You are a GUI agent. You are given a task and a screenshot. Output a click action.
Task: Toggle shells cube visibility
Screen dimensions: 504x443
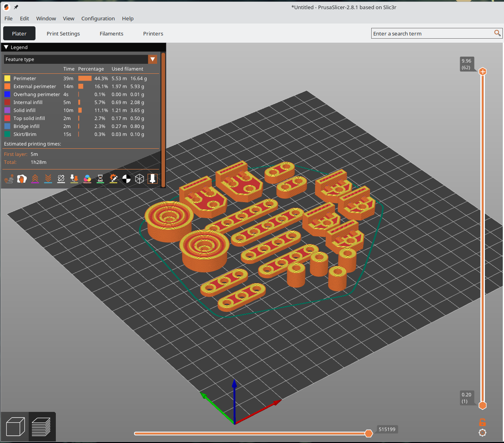pos(140,179)
